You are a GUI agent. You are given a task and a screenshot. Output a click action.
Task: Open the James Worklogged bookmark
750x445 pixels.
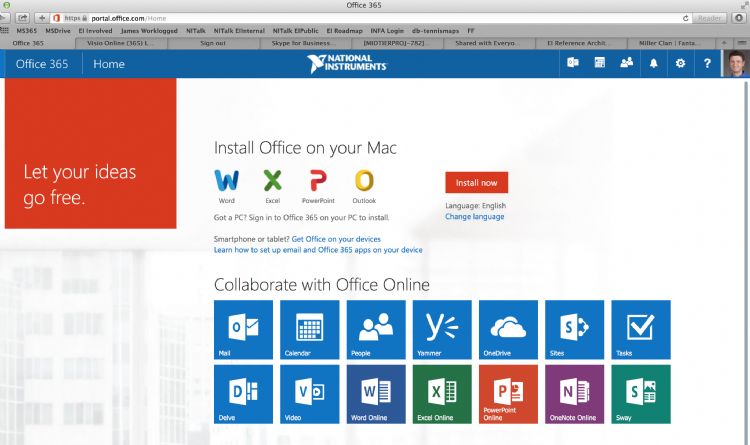[x=149, y=31]
